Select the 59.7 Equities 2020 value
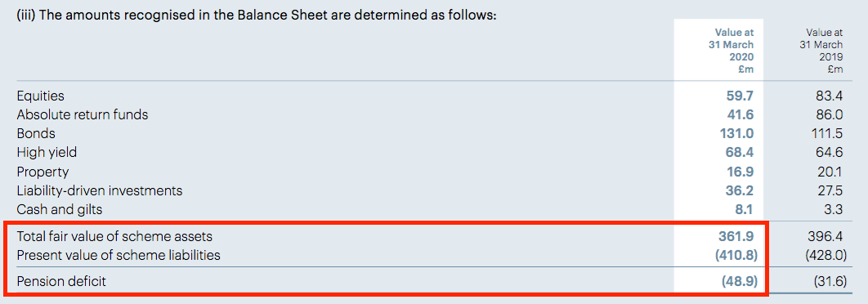This screenshot has width=868, height=304. point(740,96)
